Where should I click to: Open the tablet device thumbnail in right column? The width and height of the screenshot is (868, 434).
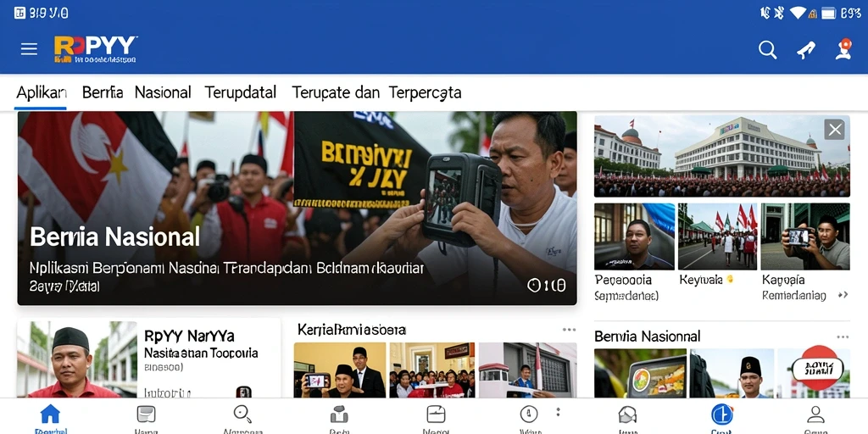[x=640, y=373]
